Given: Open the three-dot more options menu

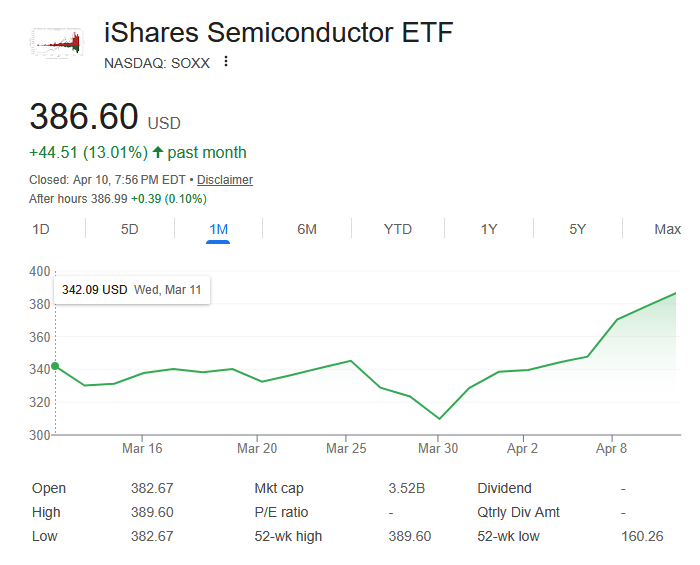Looking at the screenshot, I should pos(226,62).
